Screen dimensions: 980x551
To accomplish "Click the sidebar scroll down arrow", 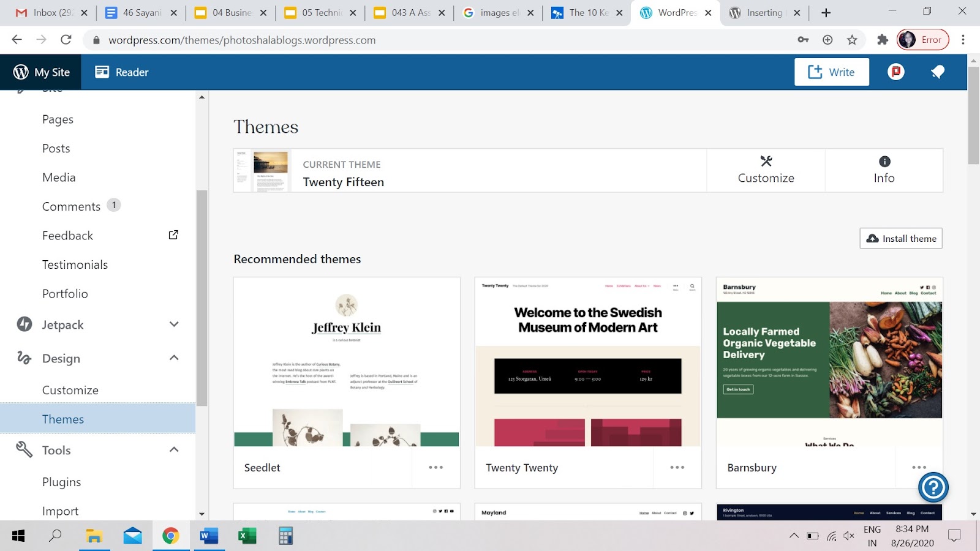I will (202, 514).
